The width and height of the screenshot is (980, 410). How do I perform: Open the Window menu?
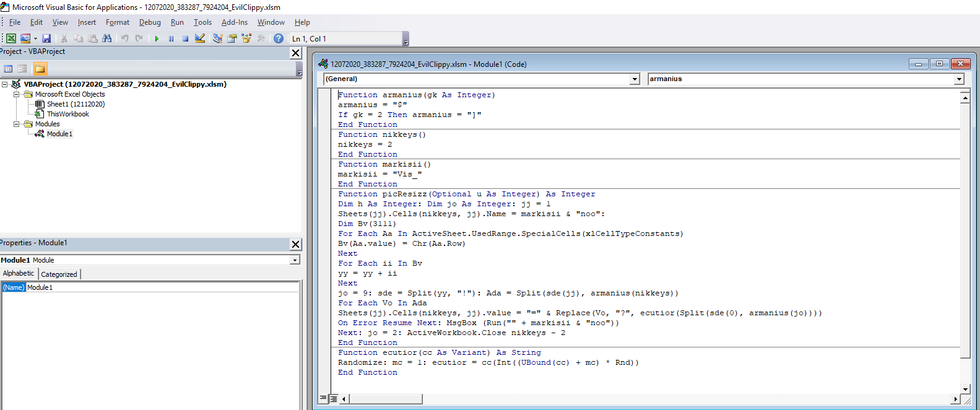(271, 22)
